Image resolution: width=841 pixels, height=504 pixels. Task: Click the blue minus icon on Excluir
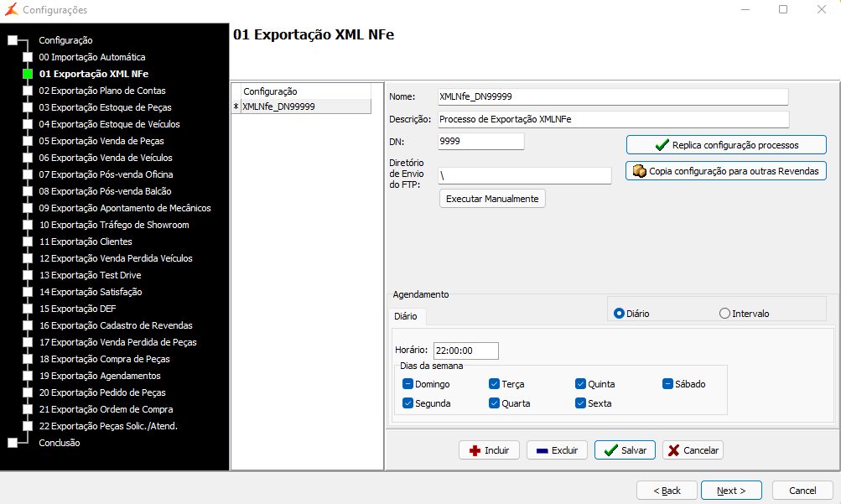542,450
